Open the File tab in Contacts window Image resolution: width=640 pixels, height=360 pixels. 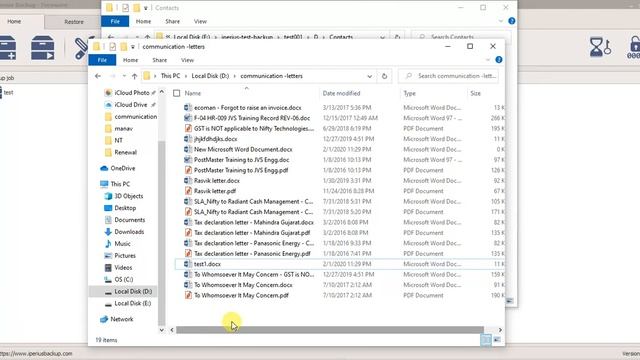[115, 21]
